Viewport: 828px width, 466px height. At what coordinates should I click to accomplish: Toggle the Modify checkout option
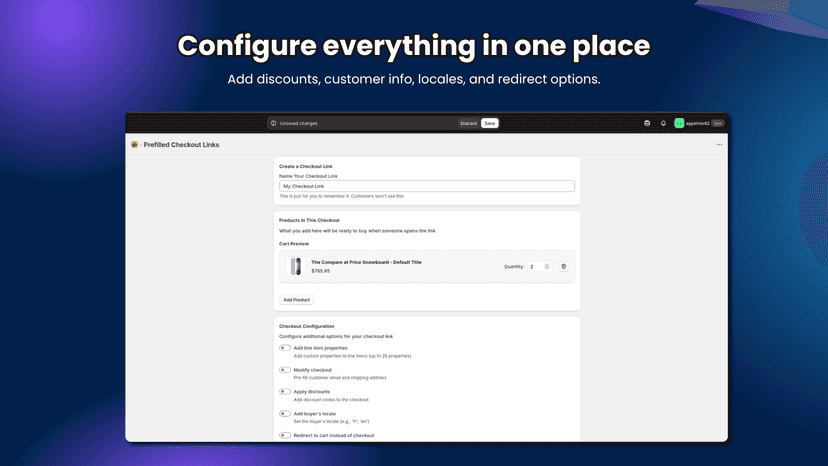point(285,370)
